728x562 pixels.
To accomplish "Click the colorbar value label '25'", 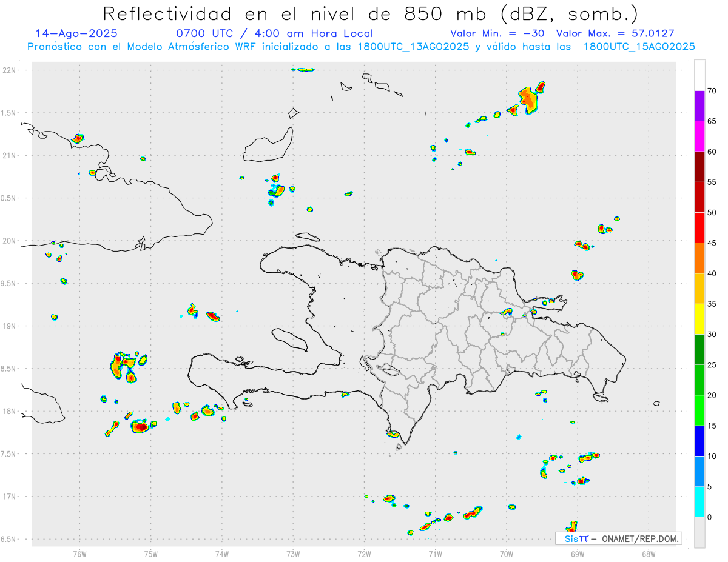I will point(712,365).
